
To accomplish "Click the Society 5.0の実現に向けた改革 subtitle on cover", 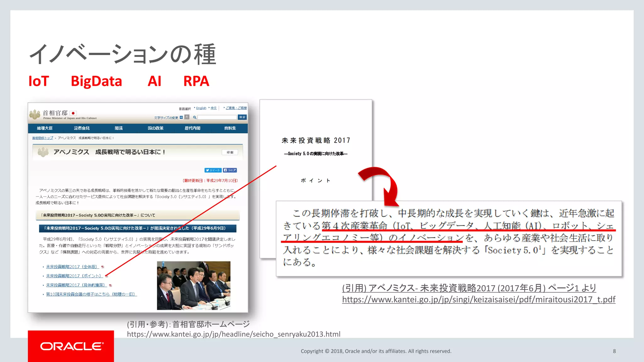I will (x=316, y=154).
